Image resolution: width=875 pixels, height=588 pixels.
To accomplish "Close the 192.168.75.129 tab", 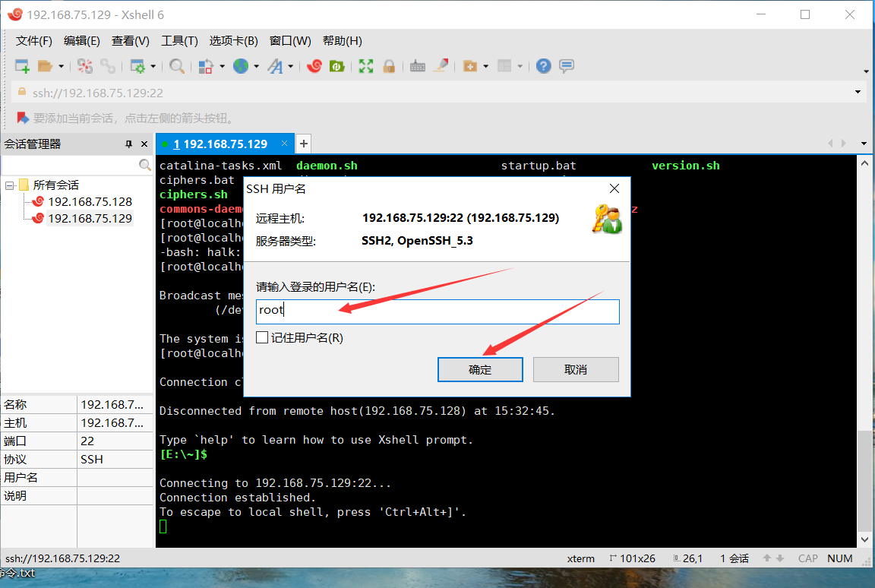I will click(284, 144).
